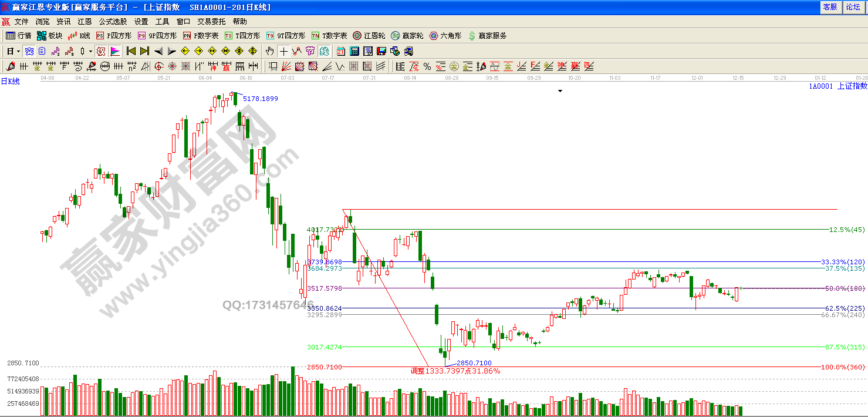Viewport: 868px width, 417px height.
Task: Jump to first bar with skip-back arrow
Action: pos(131,51)
